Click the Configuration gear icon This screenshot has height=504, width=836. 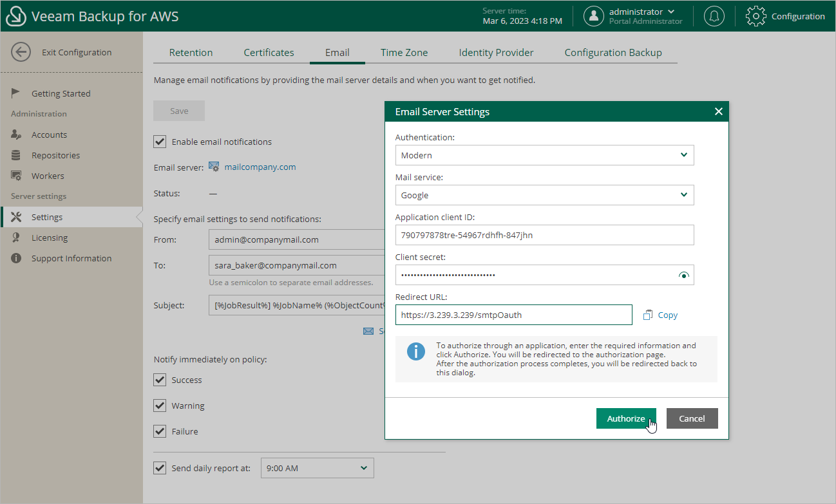click(756, 16)
